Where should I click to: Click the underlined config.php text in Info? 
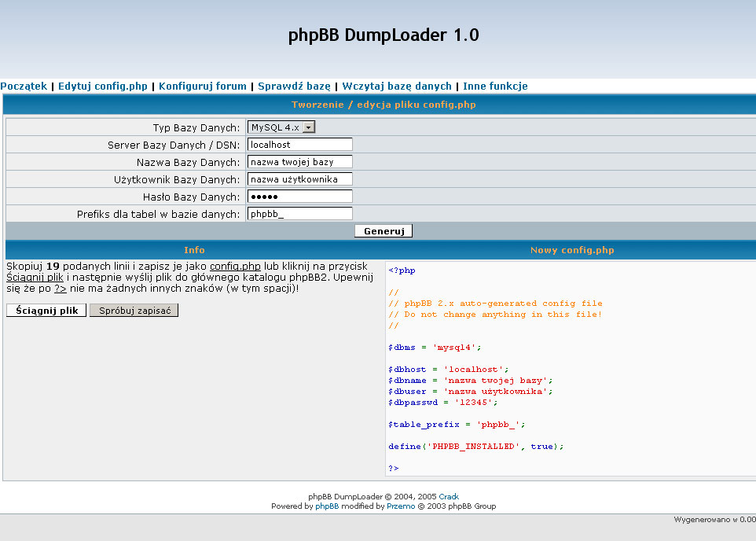(235, 267)
